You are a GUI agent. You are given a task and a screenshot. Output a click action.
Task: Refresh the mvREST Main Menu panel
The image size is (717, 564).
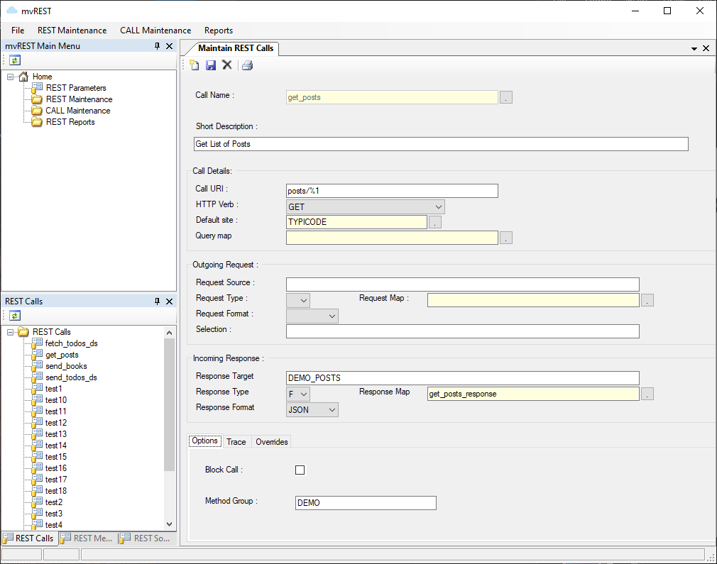pyautogui.click(x=15, y=61)
